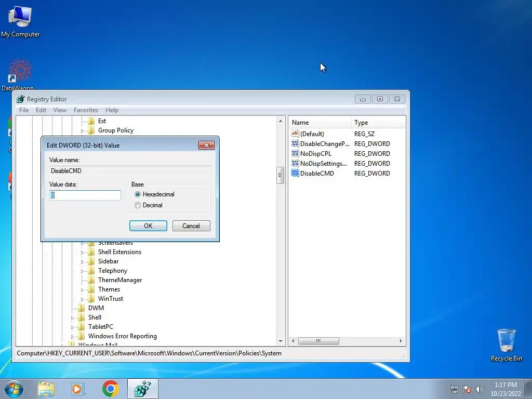Select the Sidebar folder icon
Viewport: 532px width, 399px height.
91,261
